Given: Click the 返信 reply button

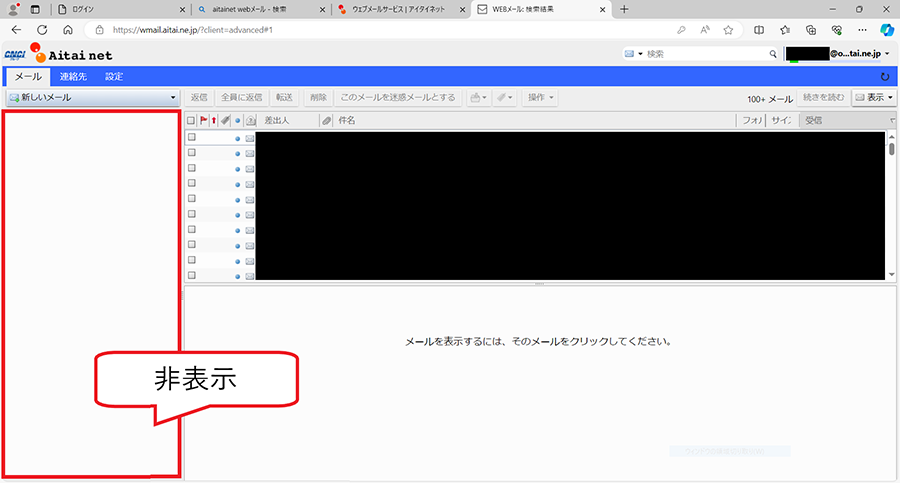Looking at the screenshot, I should [199, 98].
